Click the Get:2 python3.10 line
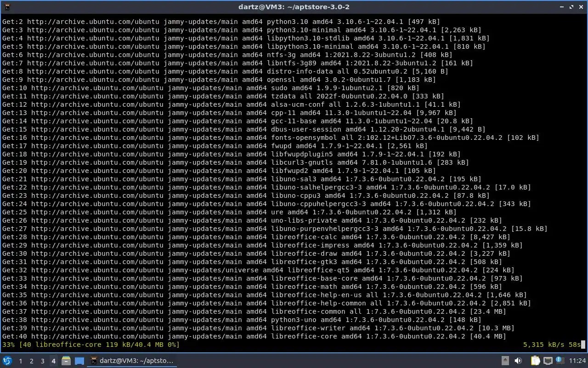This screenshot has width=588, height=368. [221, 22]
